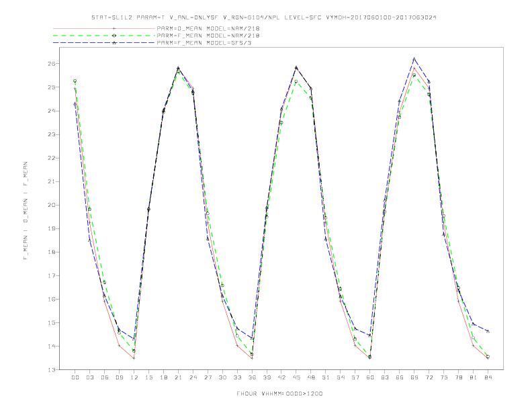Click green circle data point at forecast hour 00
Image resolution: width=532 pixels, height=411 pixels.
[75, 81]
